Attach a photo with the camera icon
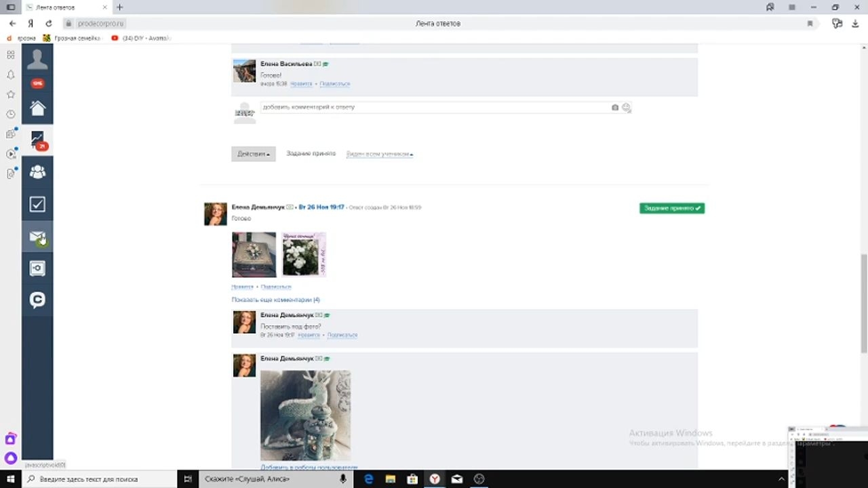The height and width of the screenshot is (488, 868). tap(615, 107)
